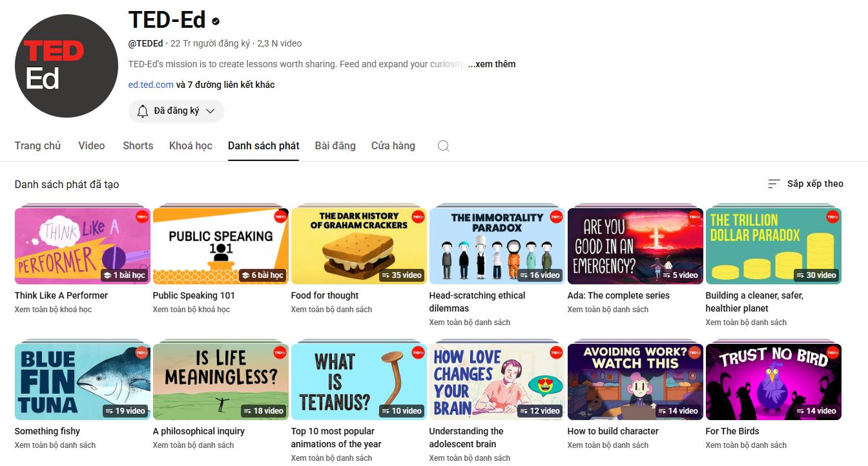868x466 pixels.
Task: Open the ed.ted.com link
Action: click(151, 85)
